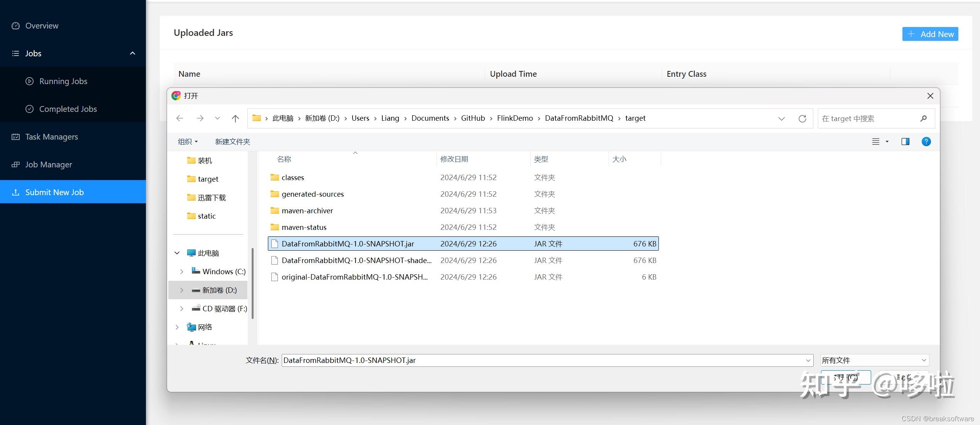Screen dimensions: 980x425
Task: Open the 组织 menu
Action: coord(188,142)
